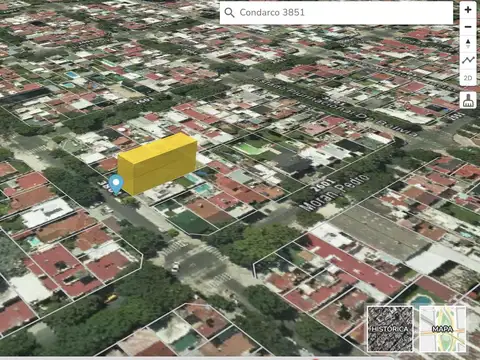
Task: Zoom out with the minus button
Action: coord(468,27)
